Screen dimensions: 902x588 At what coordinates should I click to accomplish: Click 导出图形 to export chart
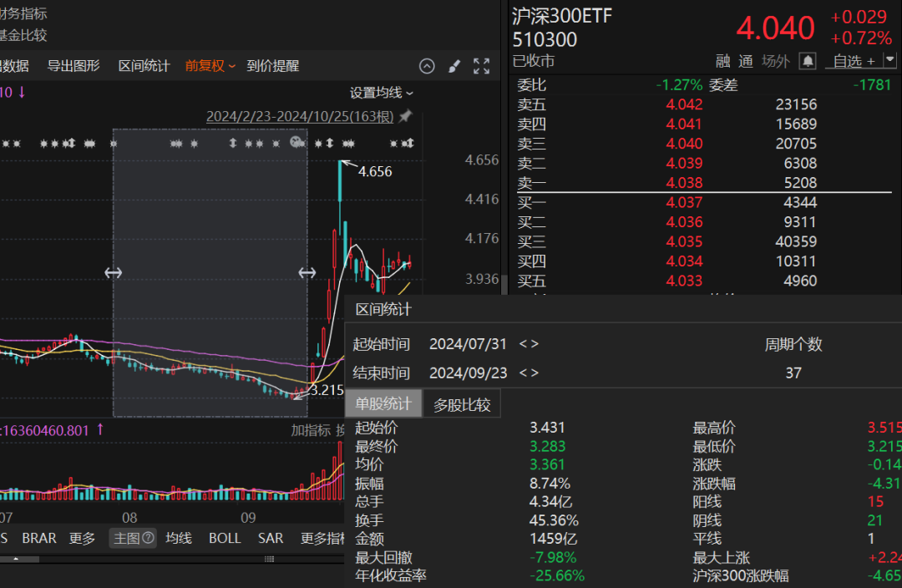coord(73,66)
